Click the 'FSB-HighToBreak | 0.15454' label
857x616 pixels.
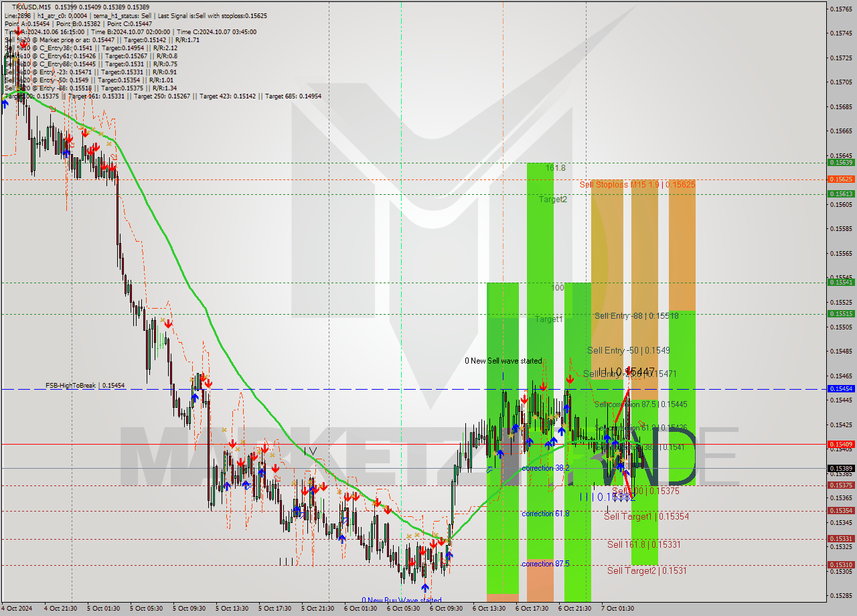click(x=85, y=386)
